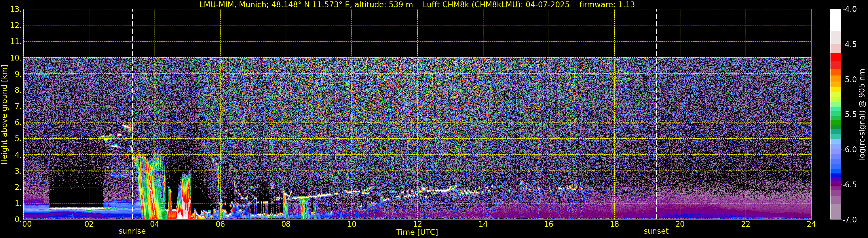Image resolution: width=868 pixels, height=238 pixels.
Task: Click the "6." height axis tick label
Action: click(x=18, y=122)
